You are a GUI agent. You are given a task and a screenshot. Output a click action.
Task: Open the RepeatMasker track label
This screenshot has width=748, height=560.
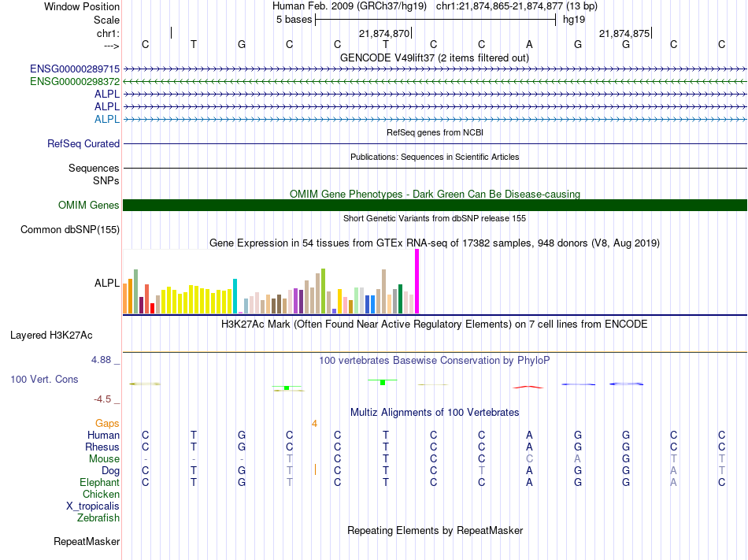coord(87,542)
